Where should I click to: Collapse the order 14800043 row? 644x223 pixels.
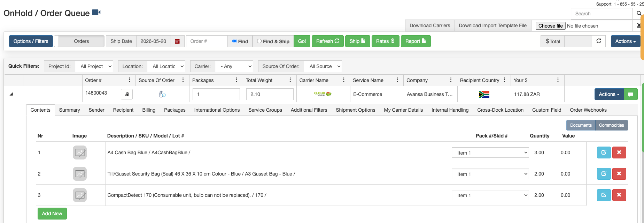click(x=11, y=94)
